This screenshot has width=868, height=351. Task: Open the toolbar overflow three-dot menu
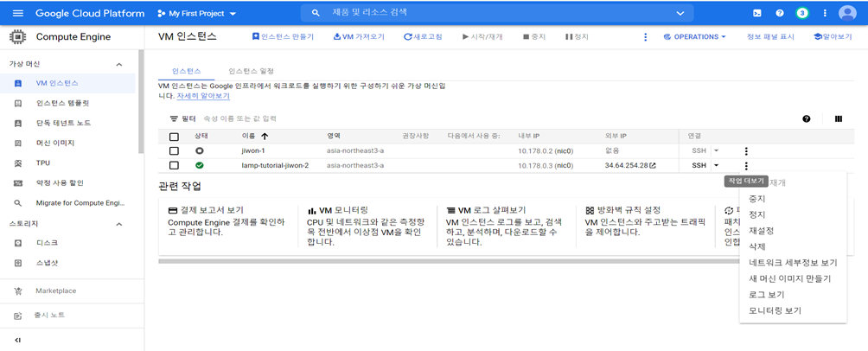click(645, 37)
